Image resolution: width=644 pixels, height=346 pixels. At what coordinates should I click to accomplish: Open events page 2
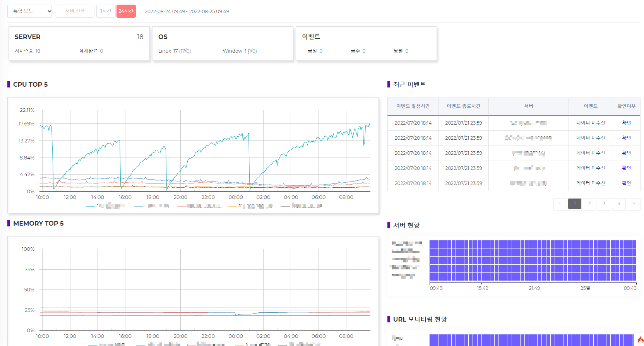coord(589,204)
